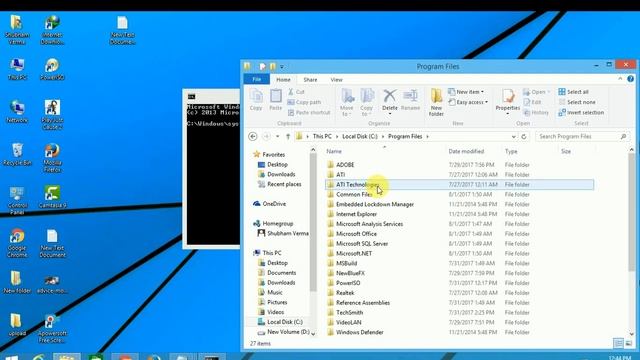Go back with the Explorer back arrow
This screenshot has height=360, width=640.
[253, 136]
